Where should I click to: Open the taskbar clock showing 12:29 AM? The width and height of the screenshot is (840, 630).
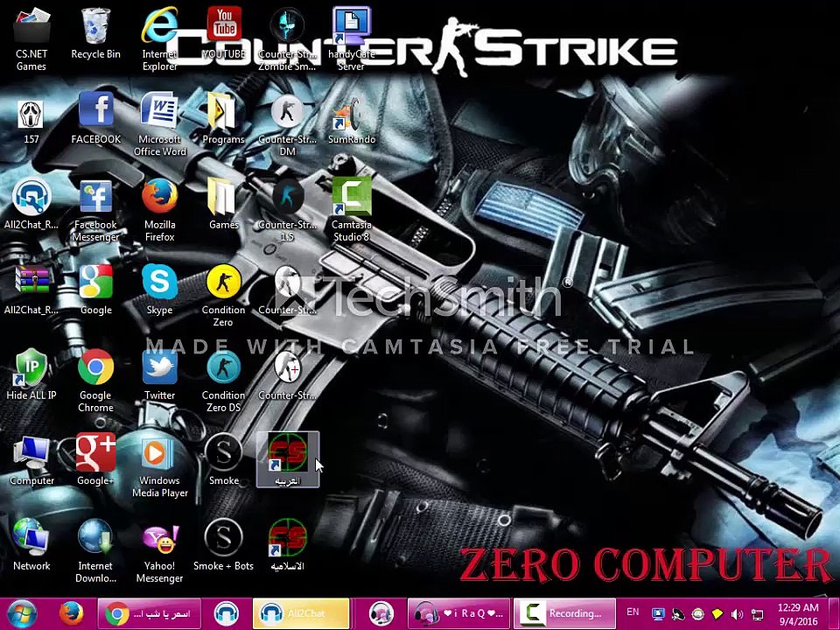tap(798, 614)
